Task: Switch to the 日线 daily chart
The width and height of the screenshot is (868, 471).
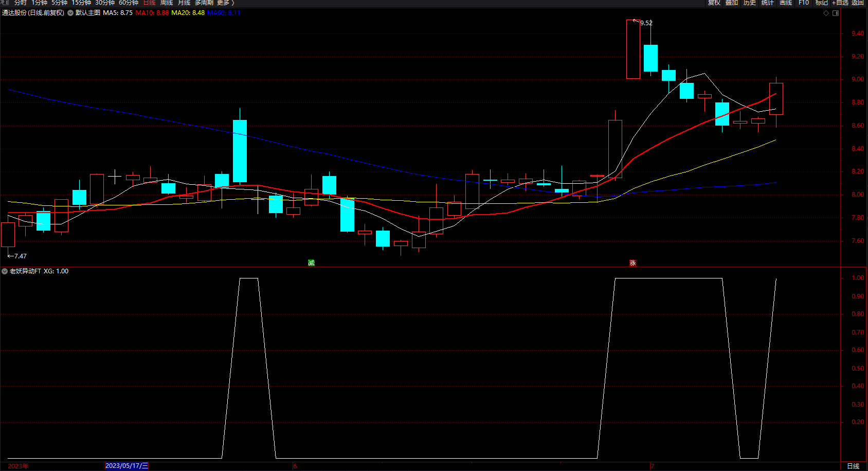Action: click(149, 3)
